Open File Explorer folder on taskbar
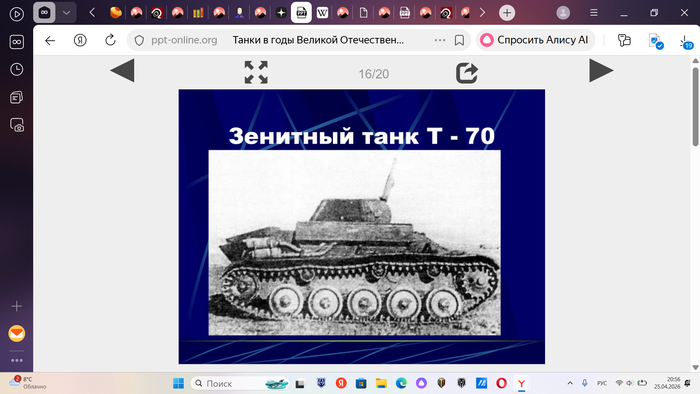700x394 pixels. click(x=381, y=383)
